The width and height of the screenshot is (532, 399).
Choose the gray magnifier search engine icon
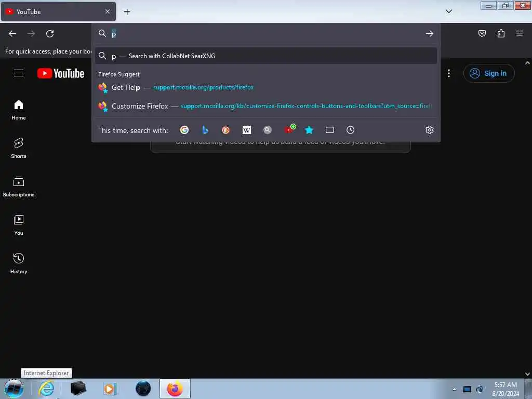tap(268, 130)
